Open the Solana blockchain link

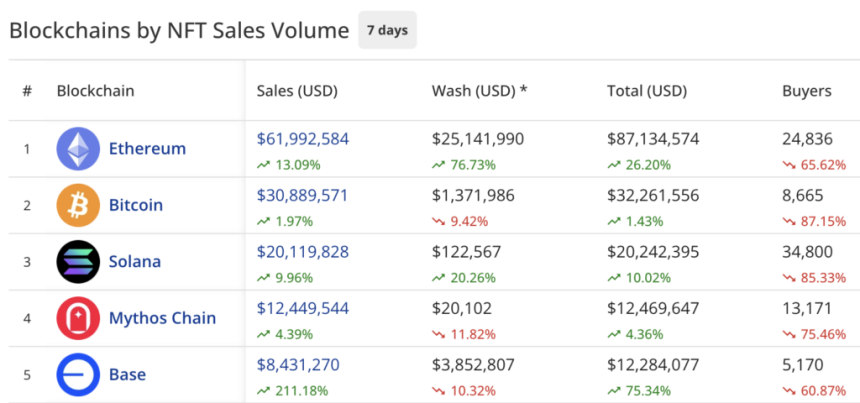tap(134, 262)
